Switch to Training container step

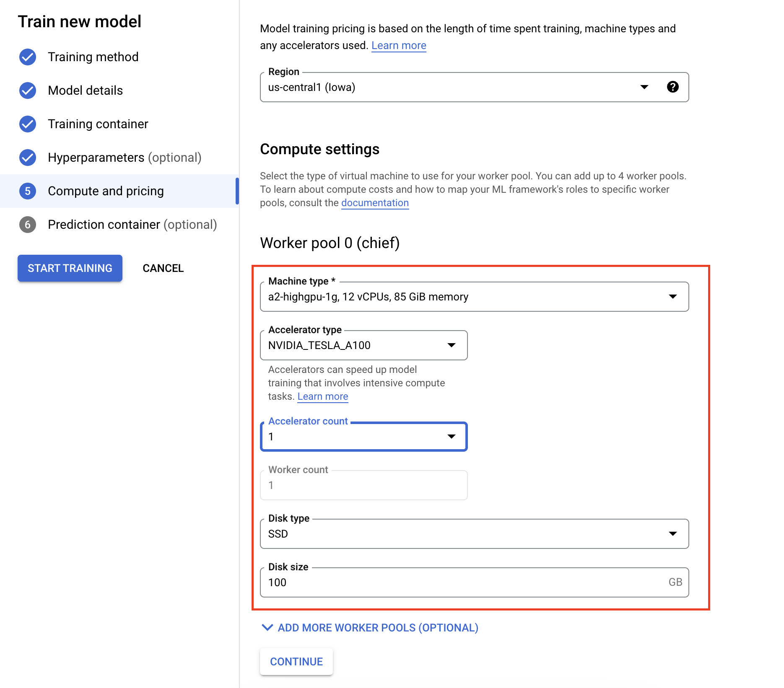(x=98, y=124)
